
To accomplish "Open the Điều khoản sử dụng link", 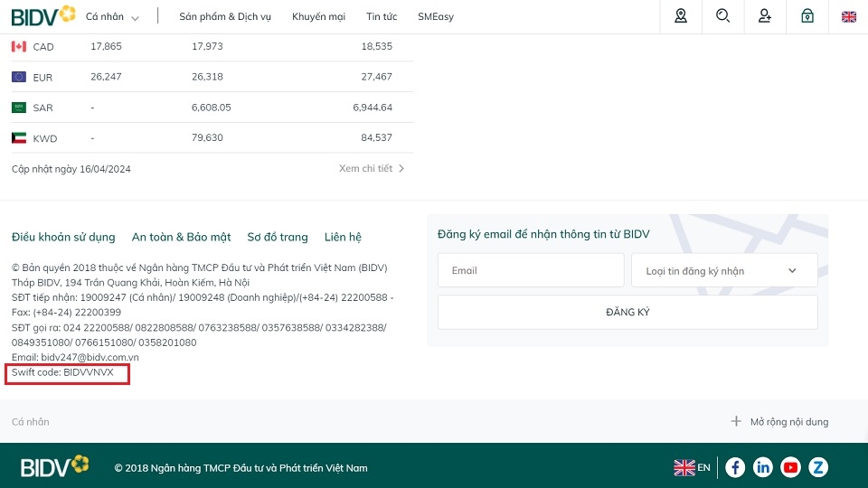I will (x=63, y=237).
